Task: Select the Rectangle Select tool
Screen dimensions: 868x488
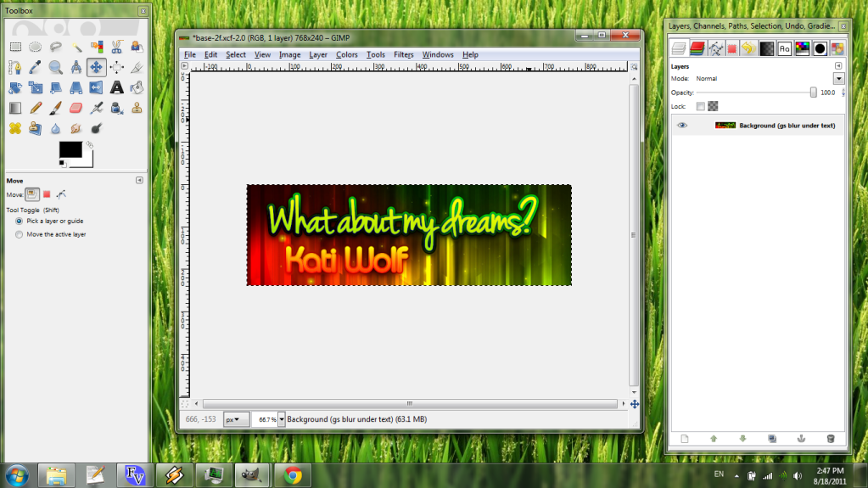Action: [15, 47]
